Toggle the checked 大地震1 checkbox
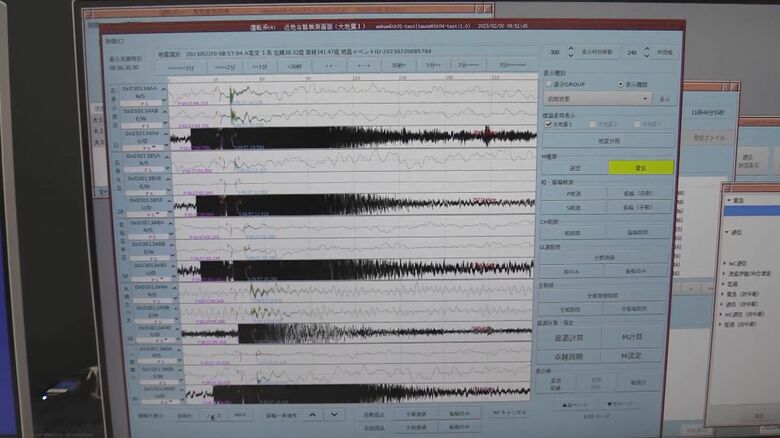Screen dimensions: 780x438 [546, 125]
